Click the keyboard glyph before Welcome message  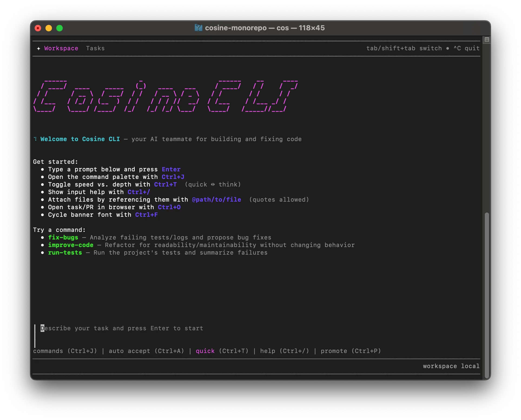[x=35, y=139]
